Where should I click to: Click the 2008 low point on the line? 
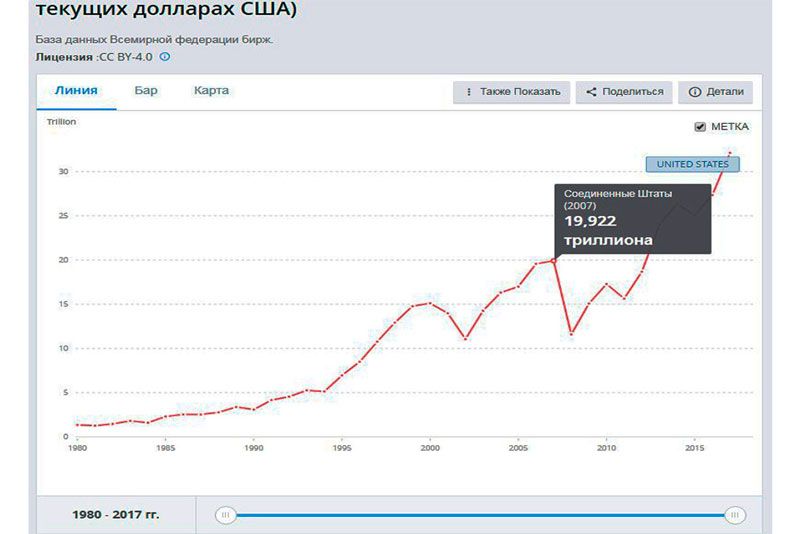click(571, 333)
